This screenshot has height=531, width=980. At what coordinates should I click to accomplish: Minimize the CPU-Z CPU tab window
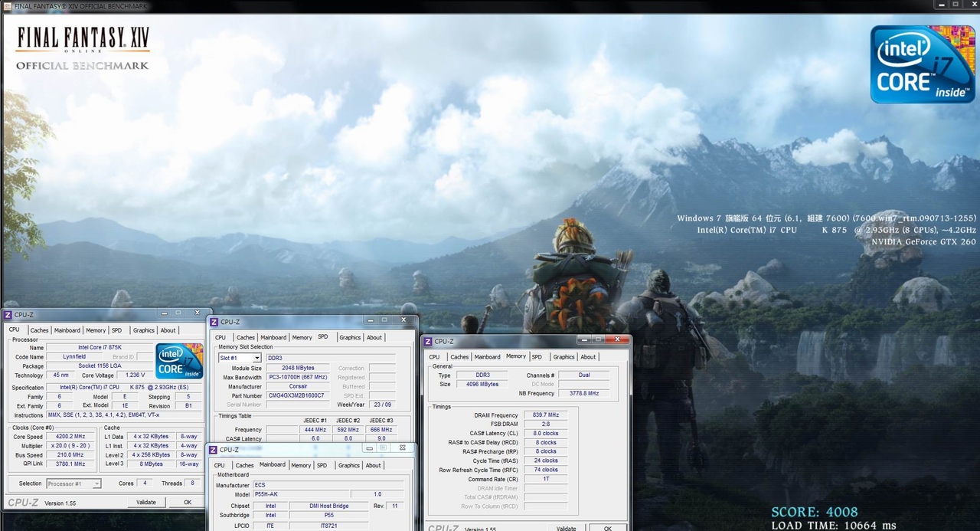pos(165,313)
